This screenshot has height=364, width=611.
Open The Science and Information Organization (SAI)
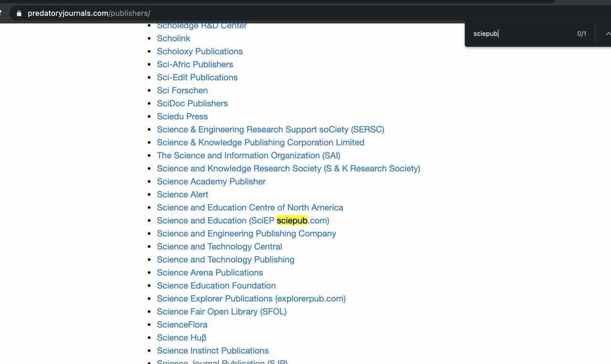[249, 155]
